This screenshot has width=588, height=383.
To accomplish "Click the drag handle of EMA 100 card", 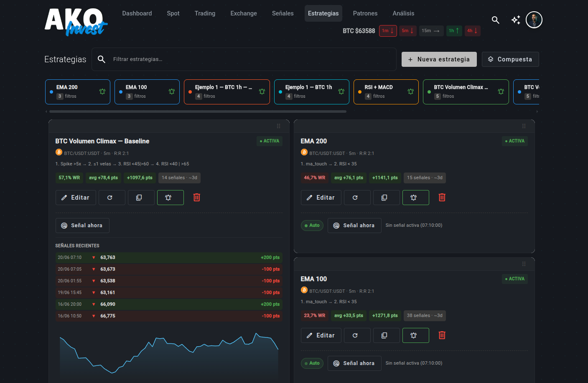I will tap(524, 264).
